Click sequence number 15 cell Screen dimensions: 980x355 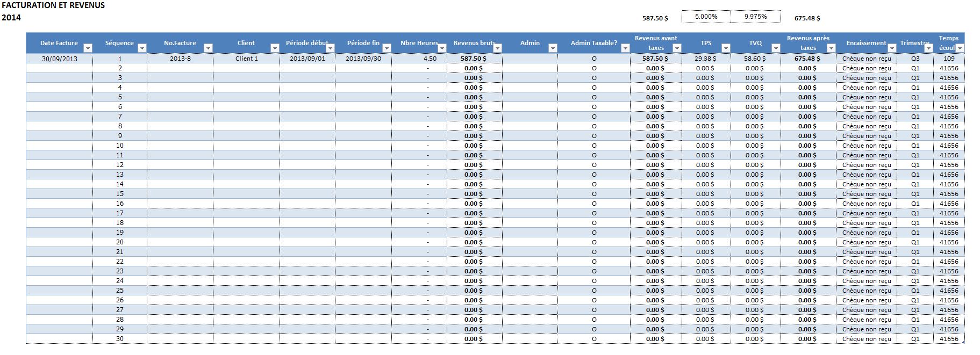pyautogui.click(x=120, y=194)
